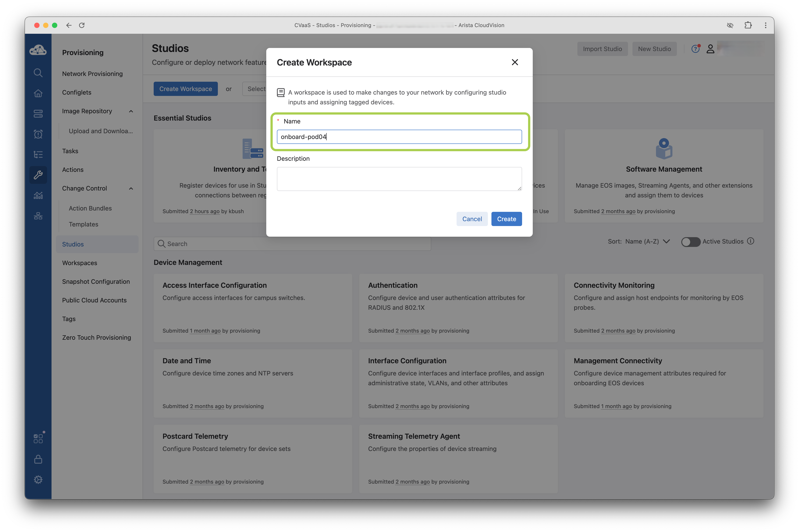Open the Sort Name (A-Z) dropdown
799x532 pixels.
click(646, 242)
